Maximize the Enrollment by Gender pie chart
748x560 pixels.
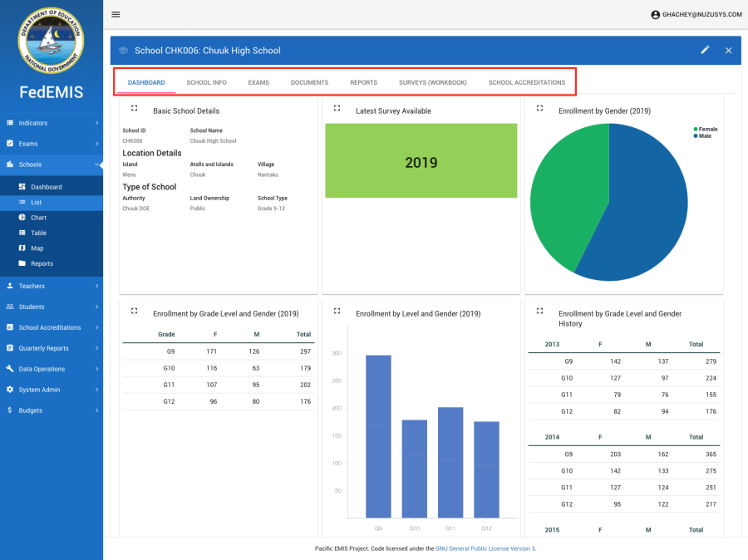tap(539, 108)
